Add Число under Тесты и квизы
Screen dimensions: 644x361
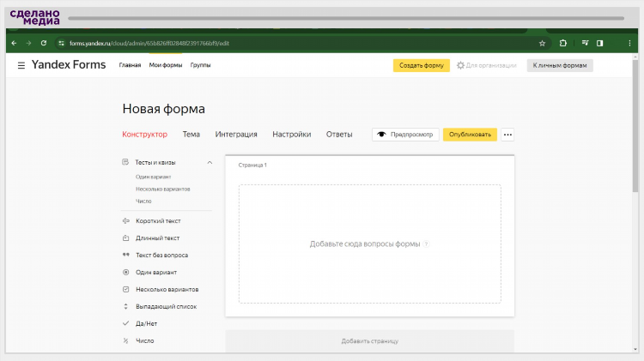[x=143, y=201]
